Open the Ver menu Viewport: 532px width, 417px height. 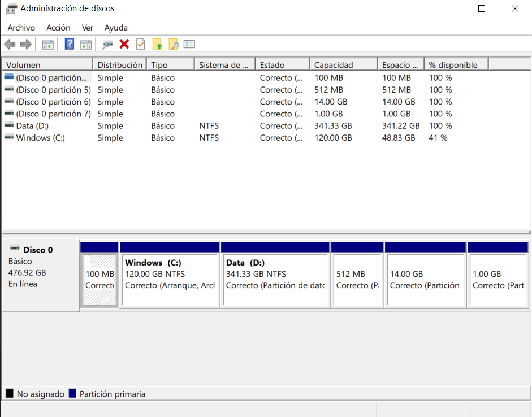click(x=87, y=28)
